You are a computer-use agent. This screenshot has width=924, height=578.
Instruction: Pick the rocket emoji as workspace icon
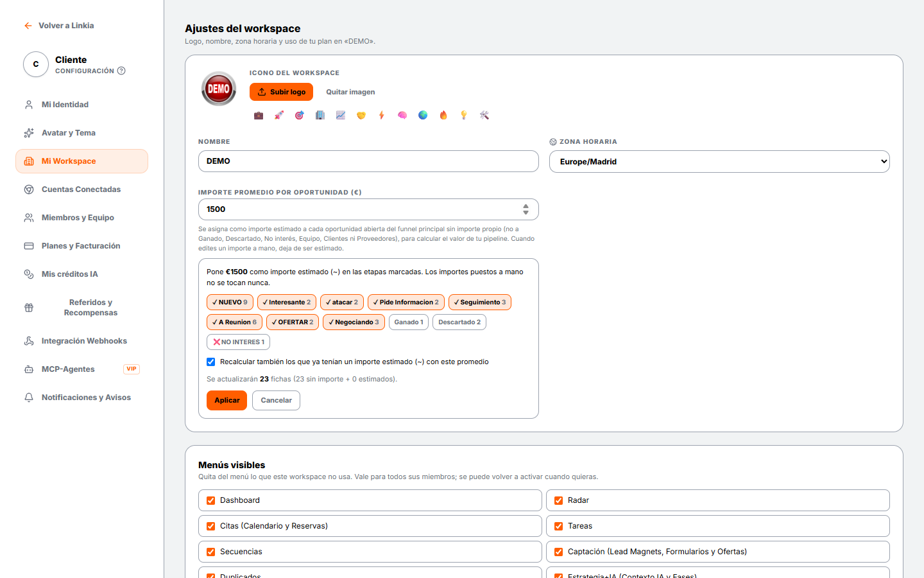(279, 116)
